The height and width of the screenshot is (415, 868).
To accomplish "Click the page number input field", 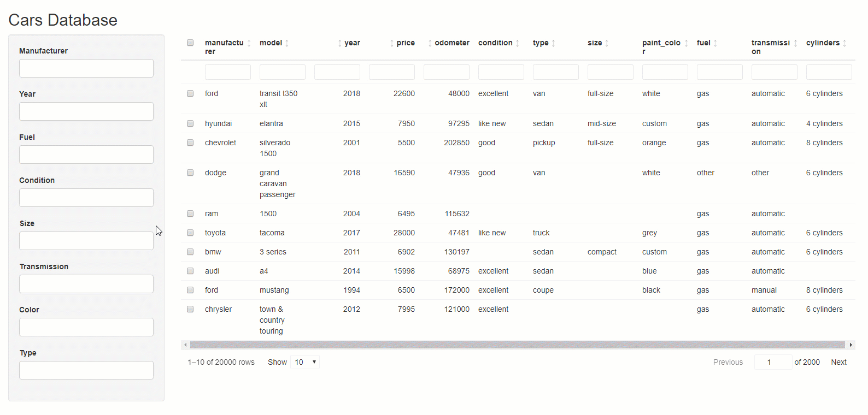I will click(x=772, y=362).
